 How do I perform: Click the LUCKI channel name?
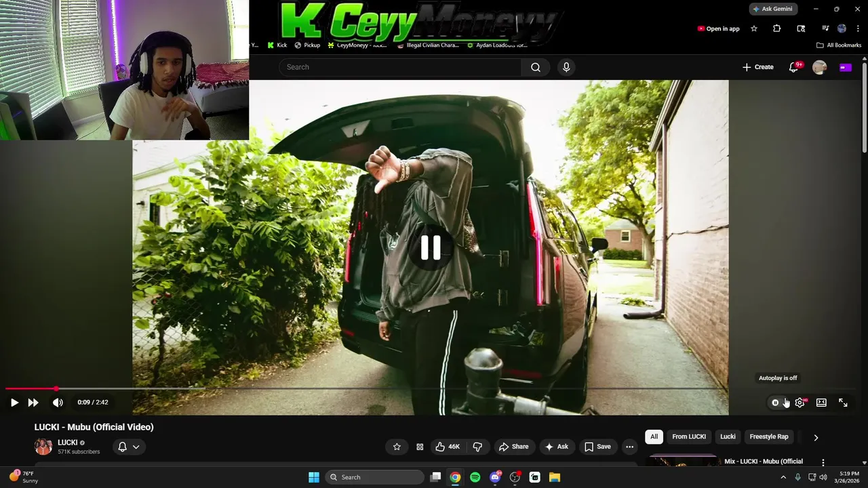click(68, 443)
